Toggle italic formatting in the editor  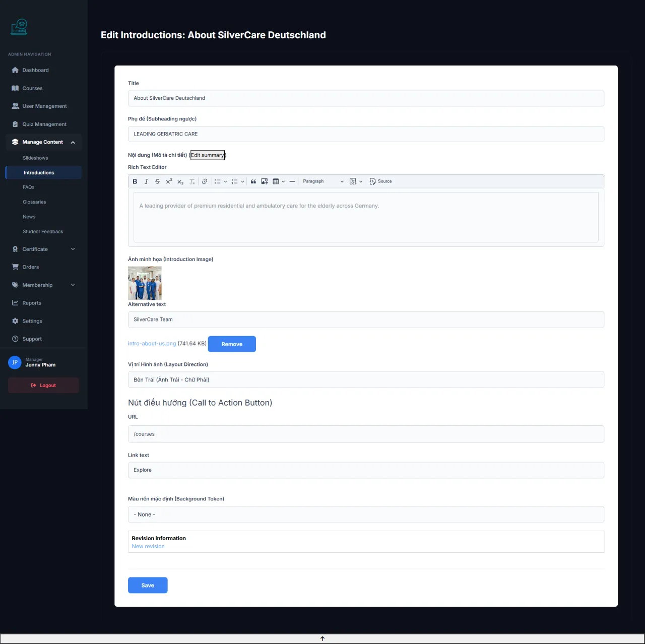point(146,181)
